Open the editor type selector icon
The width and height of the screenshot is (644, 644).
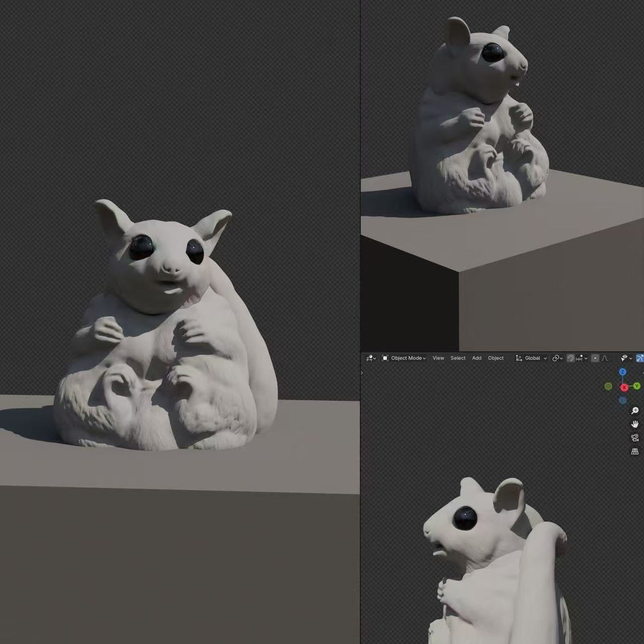click(369, 358)
